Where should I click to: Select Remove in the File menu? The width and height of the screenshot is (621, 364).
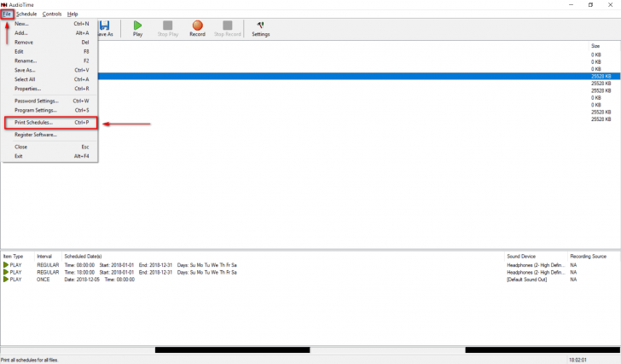point(49,43)
